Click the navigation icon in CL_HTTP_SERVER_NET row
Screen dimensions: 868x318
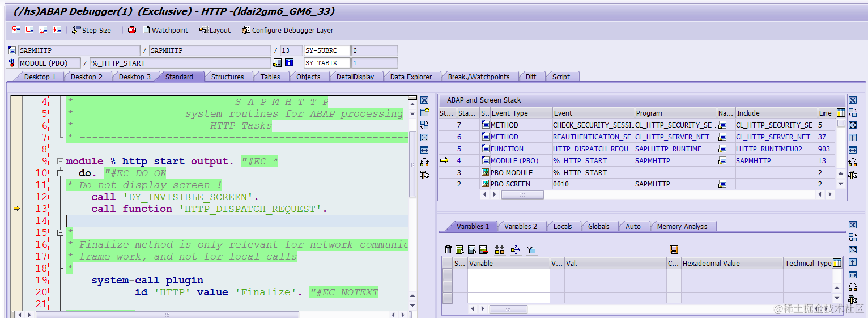[x=722, y=137]
